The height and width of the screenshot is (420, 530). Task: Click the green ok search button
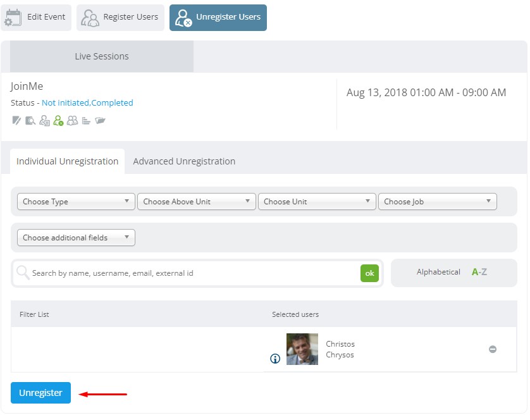369,273
